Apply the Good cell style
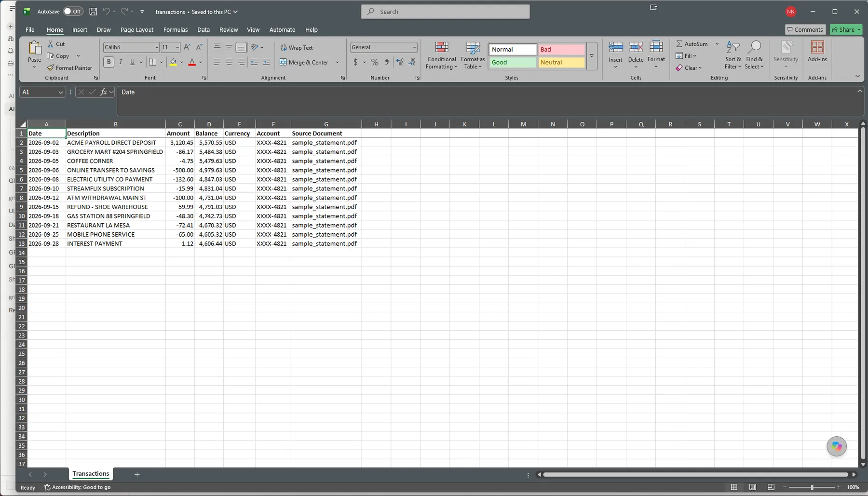 coord(513,63)
